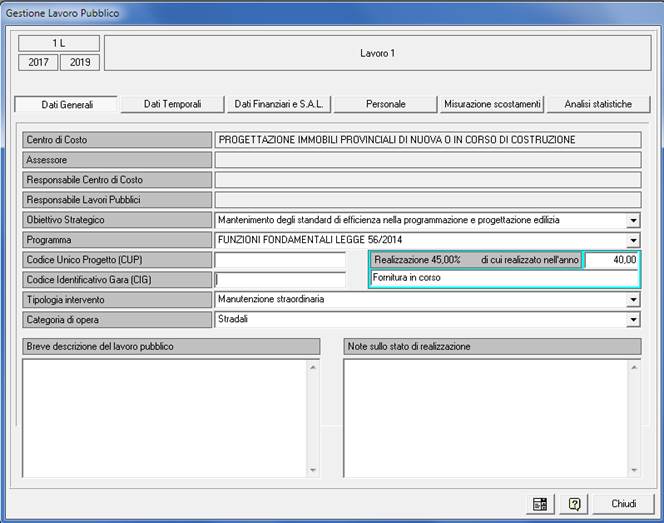The image size is (664, 523).
Task: Expand the Tipologia intervento dropdown
Action: [632, 300]
